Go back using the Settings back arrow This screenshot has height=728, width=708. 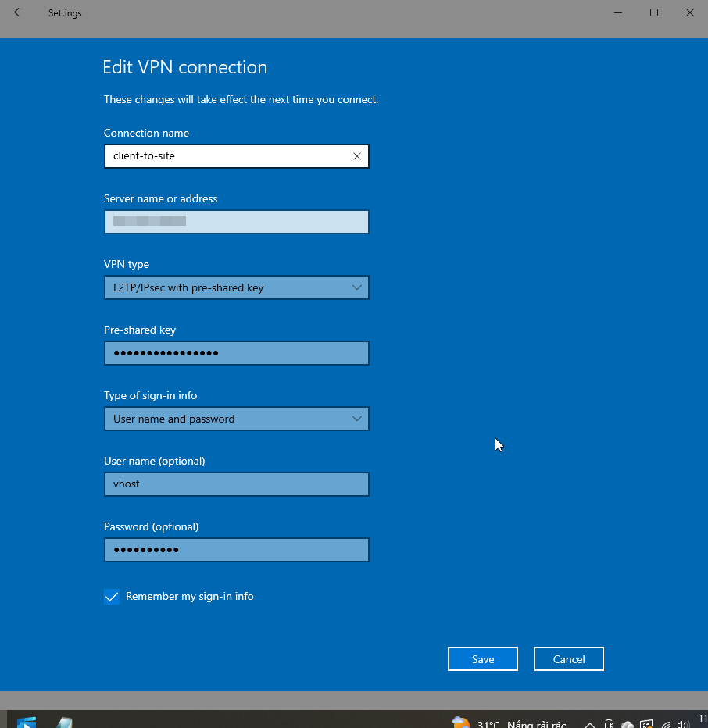coord(19,12)
